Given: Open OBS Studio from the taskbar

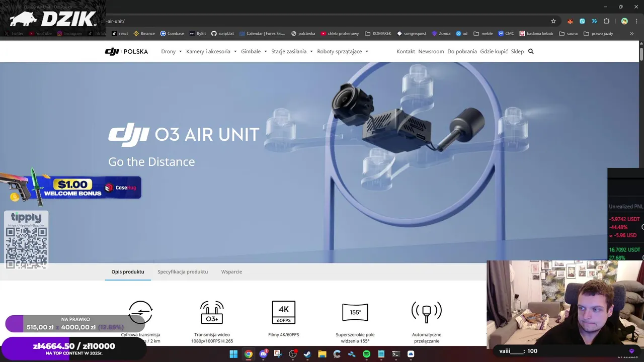Looking at the screenshot, I should coord(293,354).
